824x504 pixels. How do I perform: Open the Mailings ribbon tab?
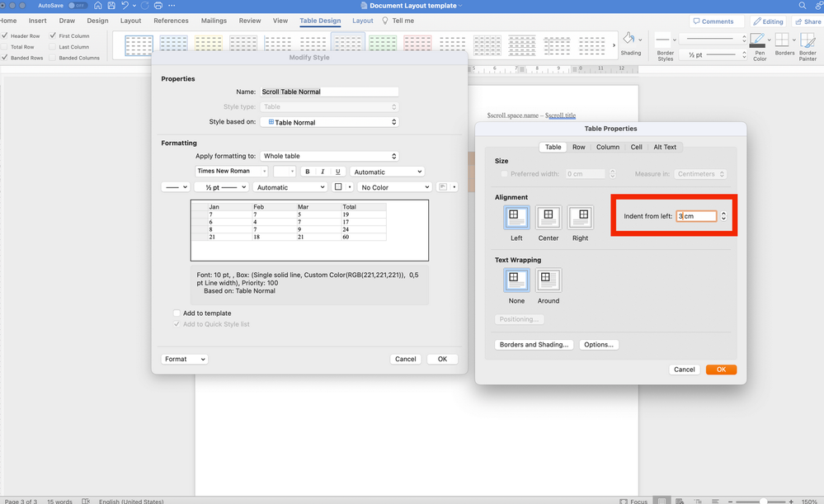[x=214, y=21]
